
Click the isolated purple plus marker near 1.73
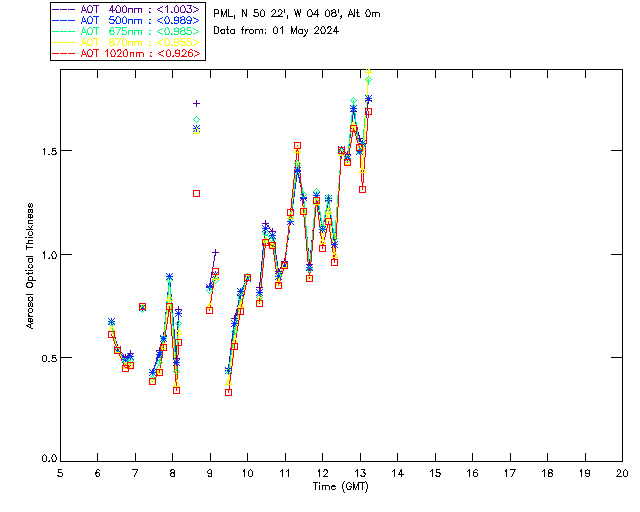coord(197,103)
